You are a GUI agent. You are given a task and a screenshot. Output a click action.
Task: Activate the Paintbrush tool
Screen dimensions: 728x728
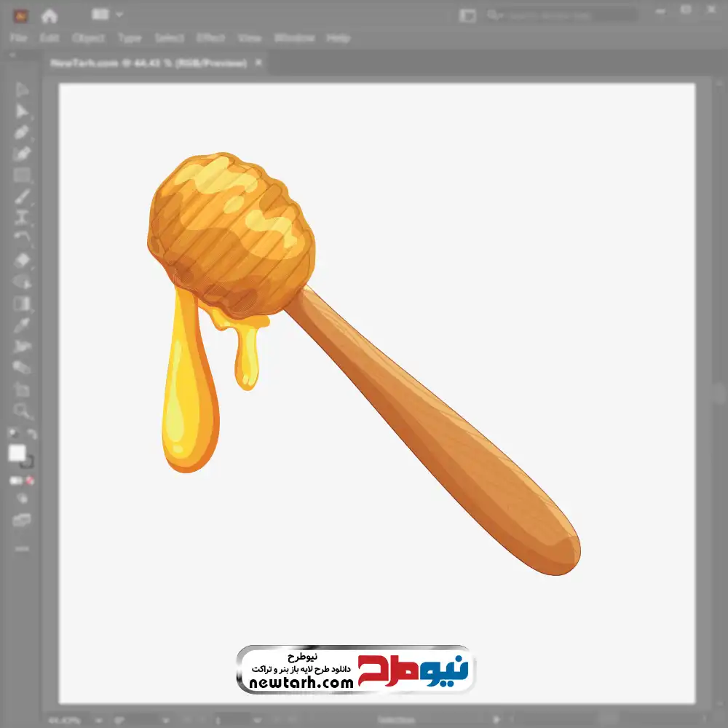(x=22, y=197)
